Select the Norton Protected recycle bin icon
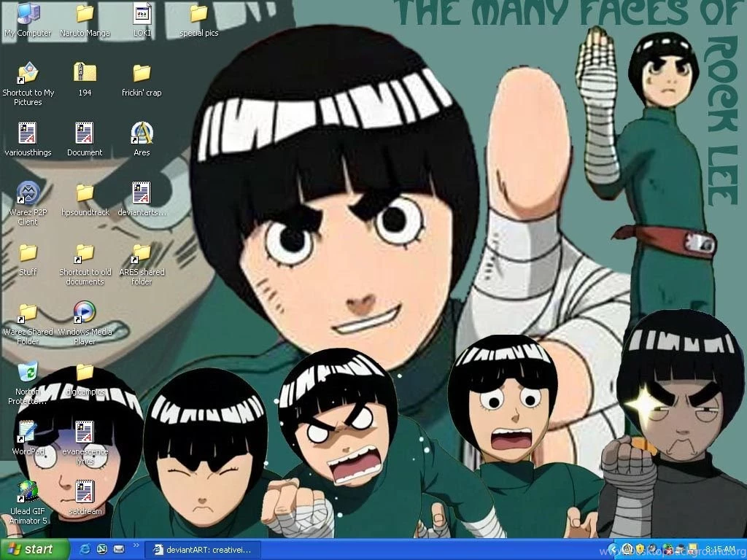 point(28,384)
